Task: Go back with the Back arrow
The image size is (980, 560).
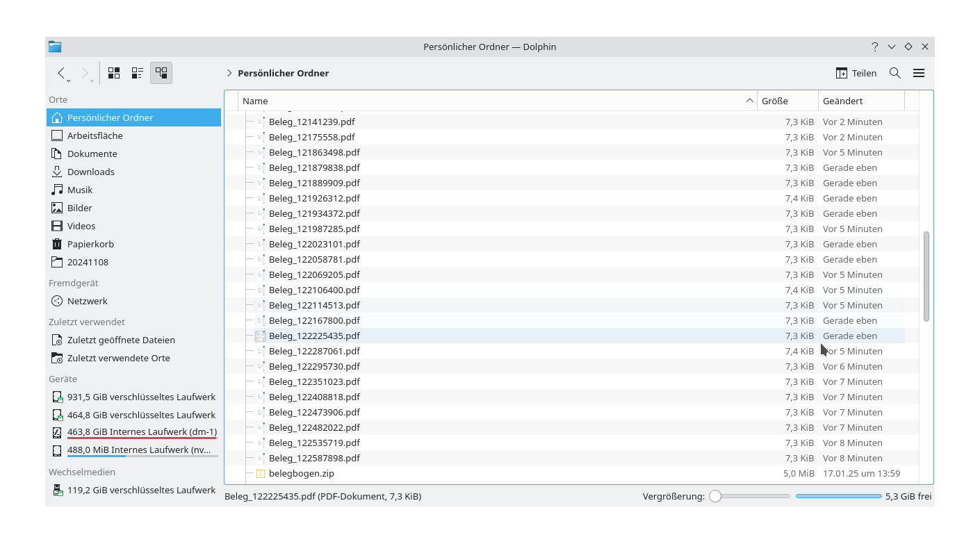Action: point(61,73)
